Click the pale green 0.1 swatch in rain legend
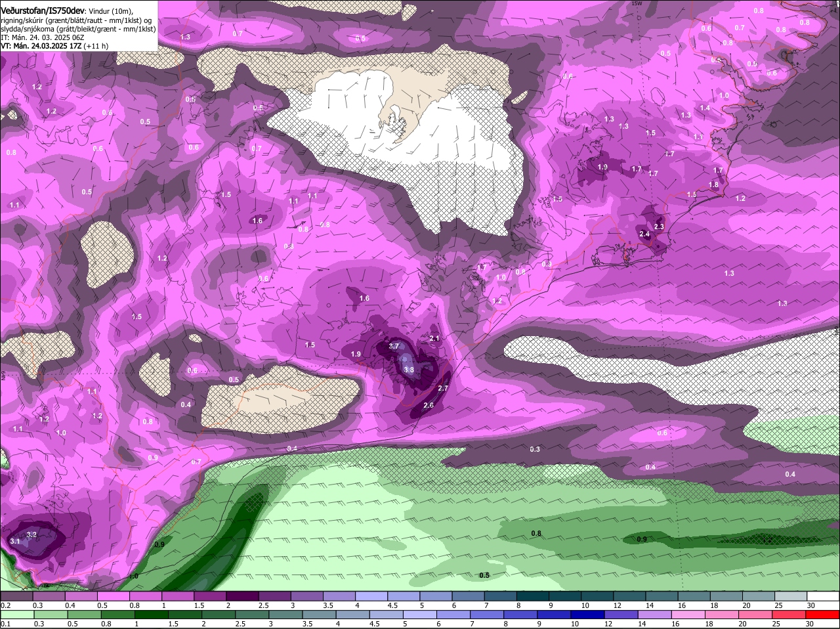This screenshot has width=840, height=629. [17, 615]
